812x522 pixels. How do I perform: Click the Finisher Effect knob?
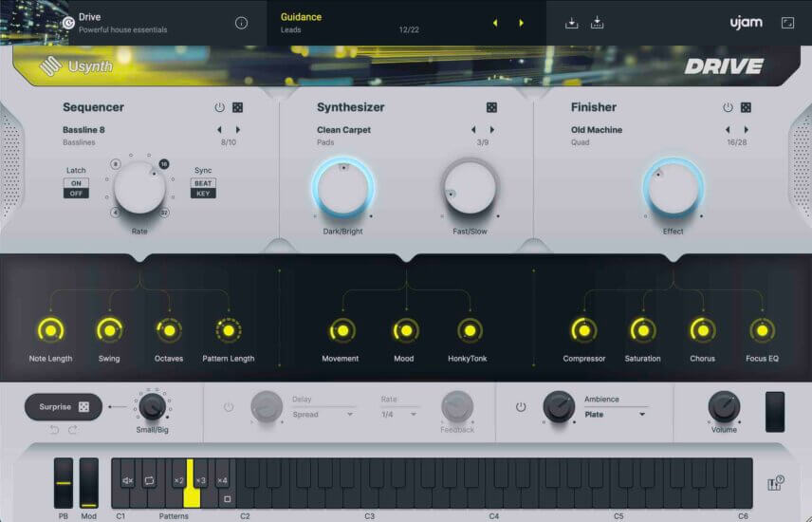point(674,188)
